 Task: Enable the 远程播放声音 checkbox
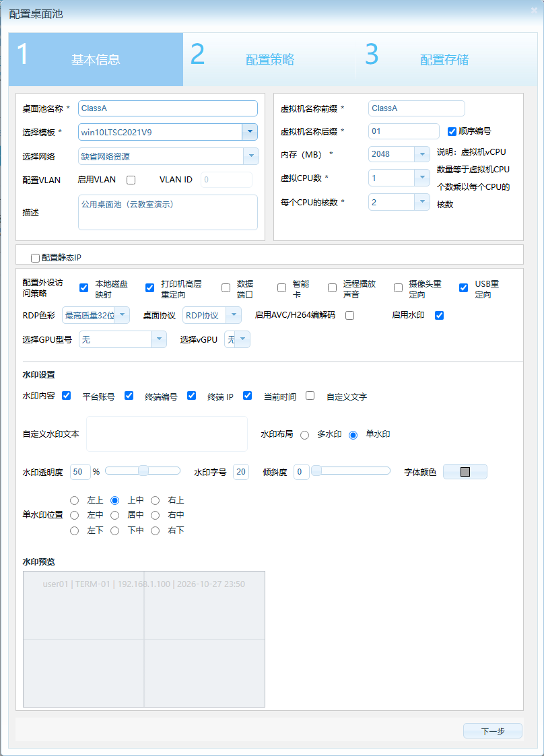click(x=333, y=288)
